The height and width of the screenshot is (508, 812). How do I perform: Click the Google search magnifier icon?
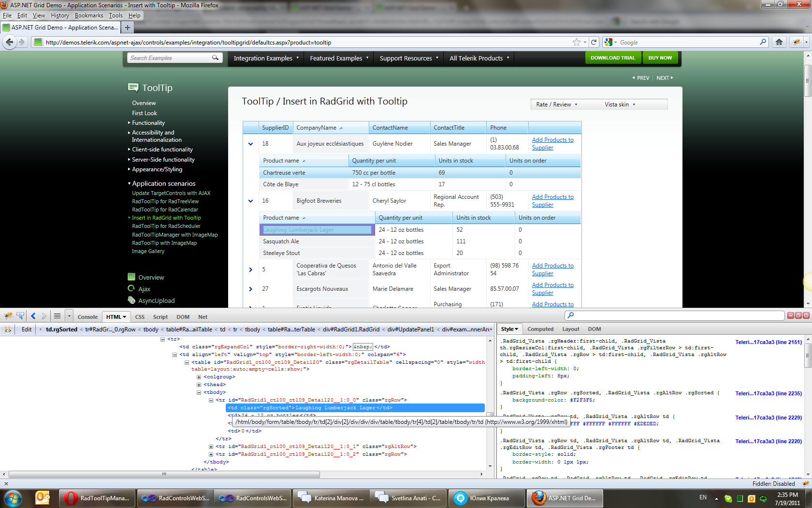click(x=763, y=42)
